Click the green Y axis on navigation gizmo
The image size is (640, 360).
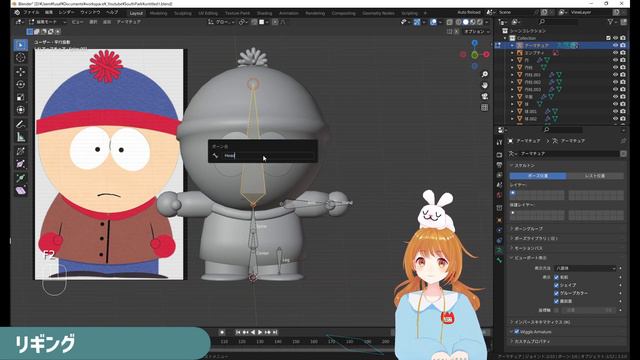click(x=475, y=55)
